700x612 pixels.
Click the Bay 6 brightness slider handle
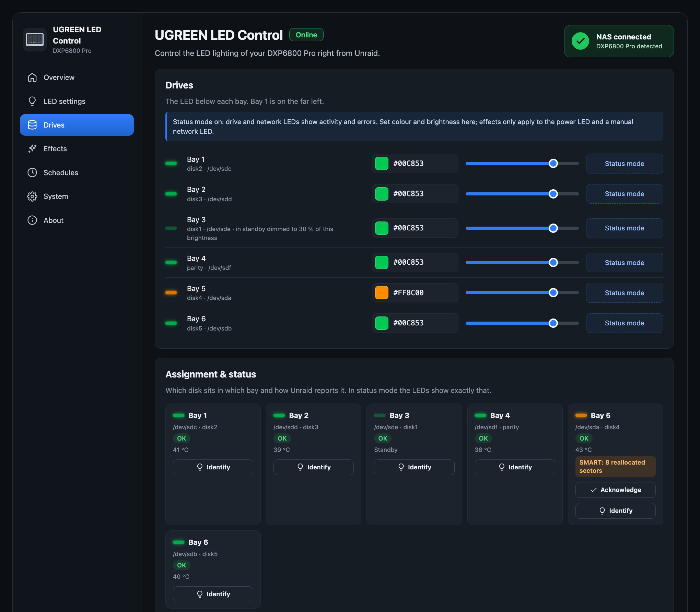553,323
